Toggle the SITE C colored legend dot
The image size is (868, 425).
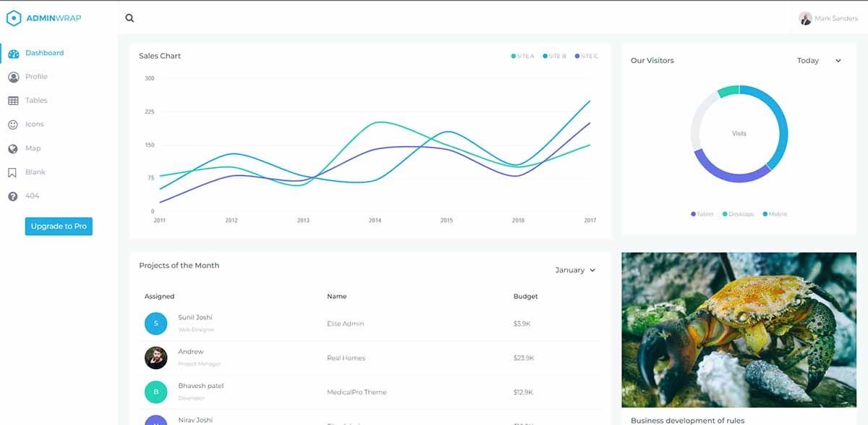point(577,55)
